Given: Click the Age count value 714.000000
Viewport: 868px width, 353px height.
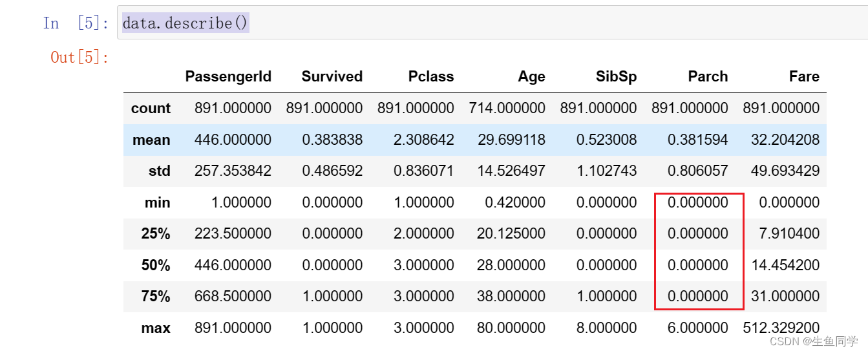Looking at the screenshot, I should coord(507,109).
